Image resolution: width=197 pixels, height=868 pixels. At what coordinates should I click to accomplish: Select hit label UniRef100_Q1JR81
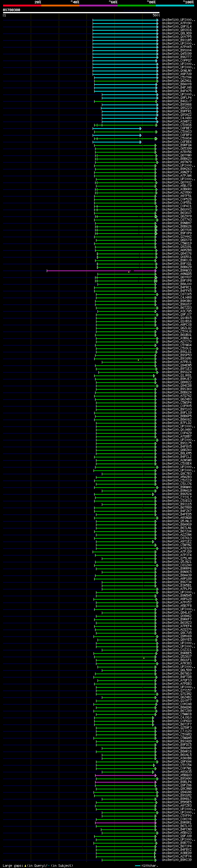pos(177,375)
